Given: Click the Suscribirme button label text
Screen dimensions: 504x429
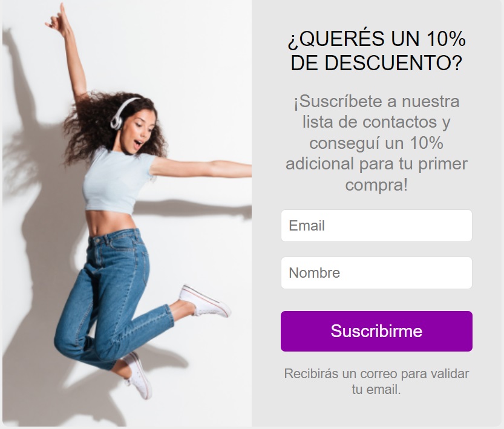Looking at the screenshot, I should tap(376, 331).
